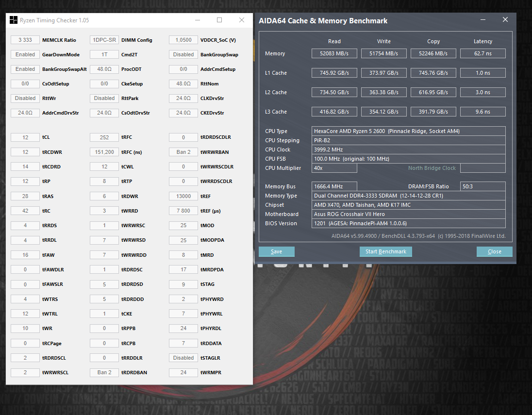Screen dimensions: 532x415
Task: Click the tCL value 12
Action: click(25, 137)
